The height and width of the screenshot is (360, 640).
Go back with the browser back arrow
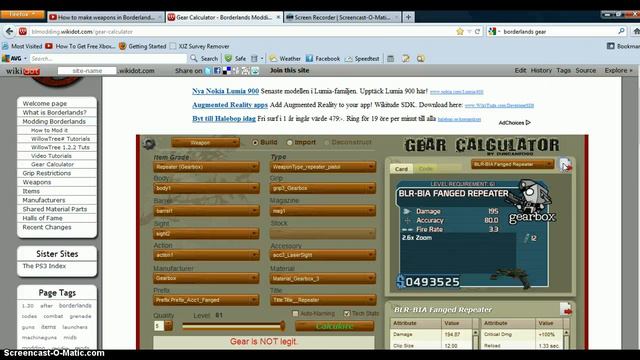(10, 31)
